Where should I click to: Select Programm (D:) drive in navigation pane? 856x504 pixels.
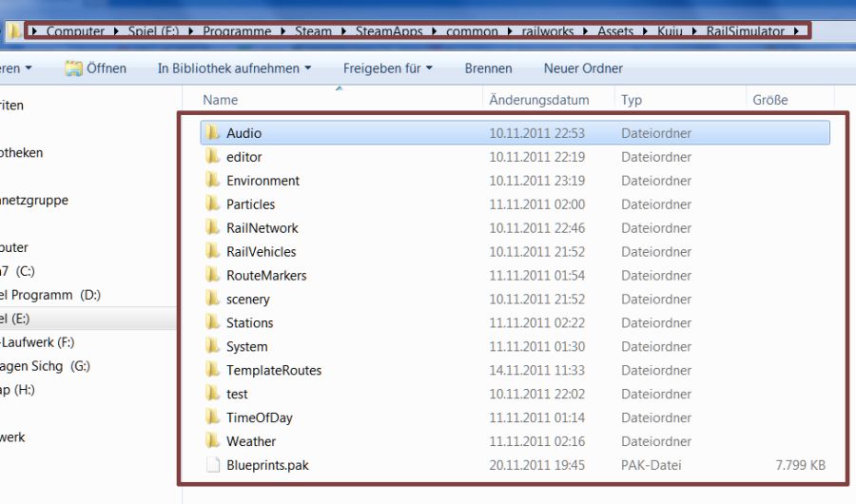point(50,295)
